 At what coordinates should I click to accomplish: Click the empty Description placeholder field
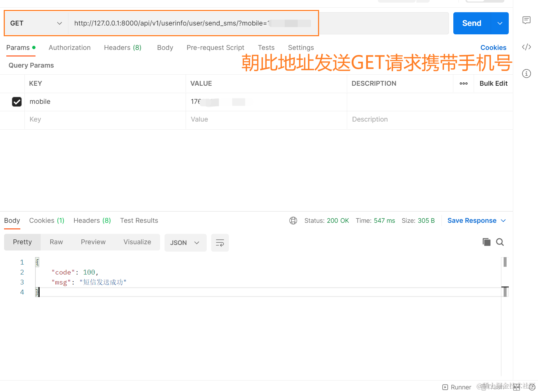pos(430,119)
